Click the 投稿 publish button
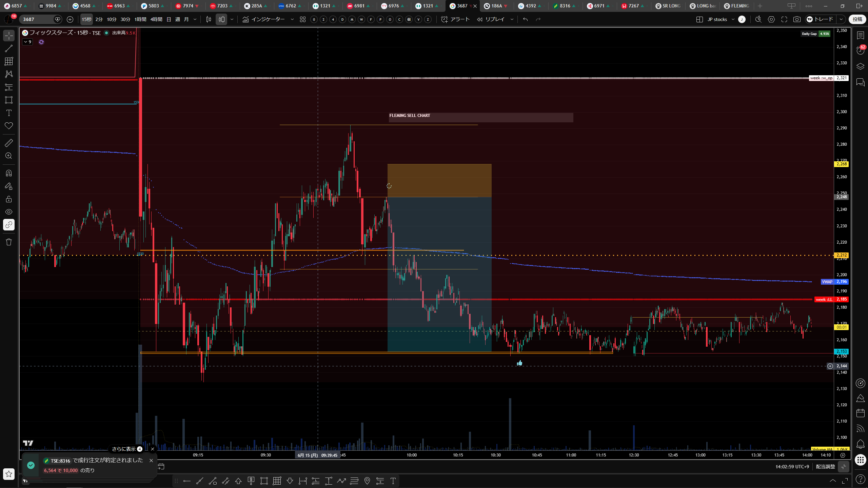Image resolution: width=868 pixels, height=488 pixels. (857, 19)
